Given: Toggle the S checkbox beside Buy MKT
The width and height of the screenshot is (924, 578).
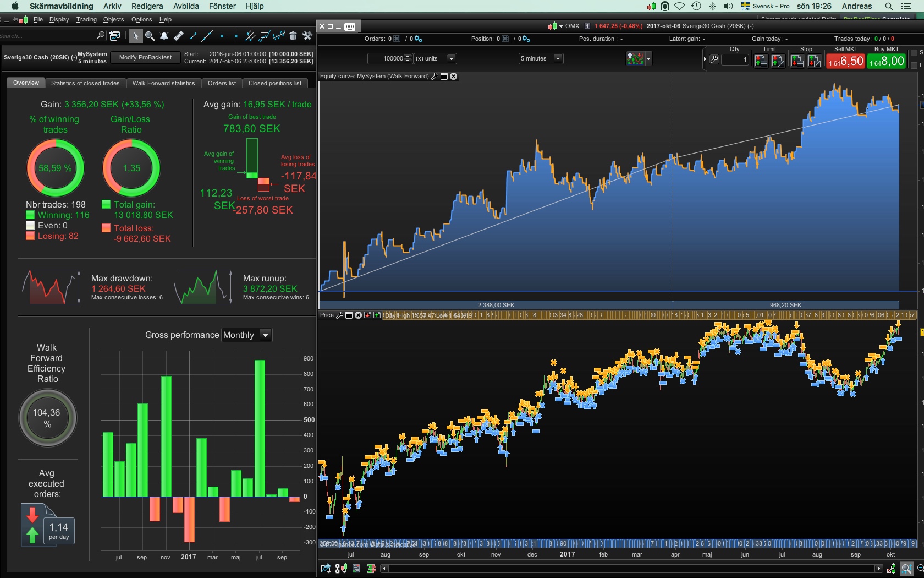Looking at the screenshot, I should point(914,53).
